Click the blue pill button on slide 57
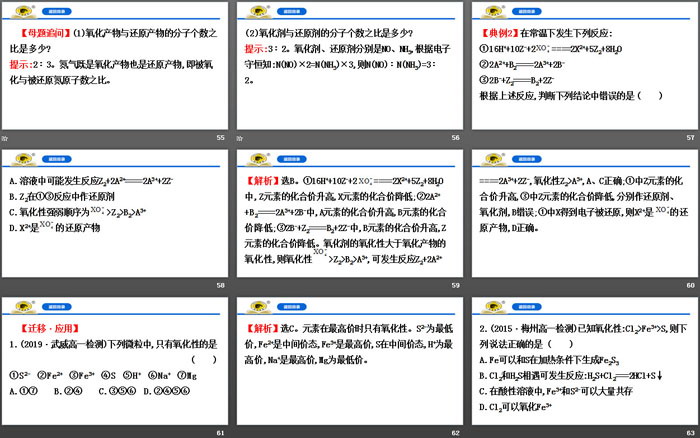Viewport: 700px width, 438px height. click(x=527, y=12)
